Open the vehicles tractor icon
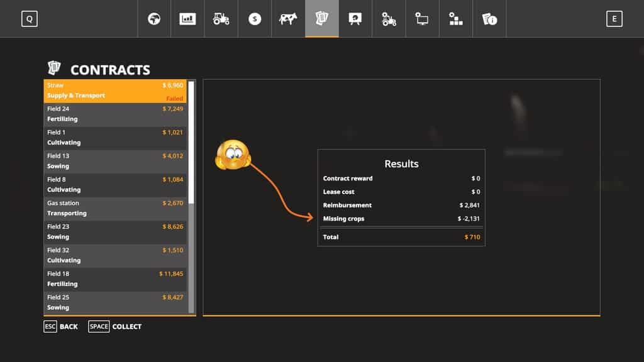The width and height of the screenshot is (644, 362). (x=221, y=19)
